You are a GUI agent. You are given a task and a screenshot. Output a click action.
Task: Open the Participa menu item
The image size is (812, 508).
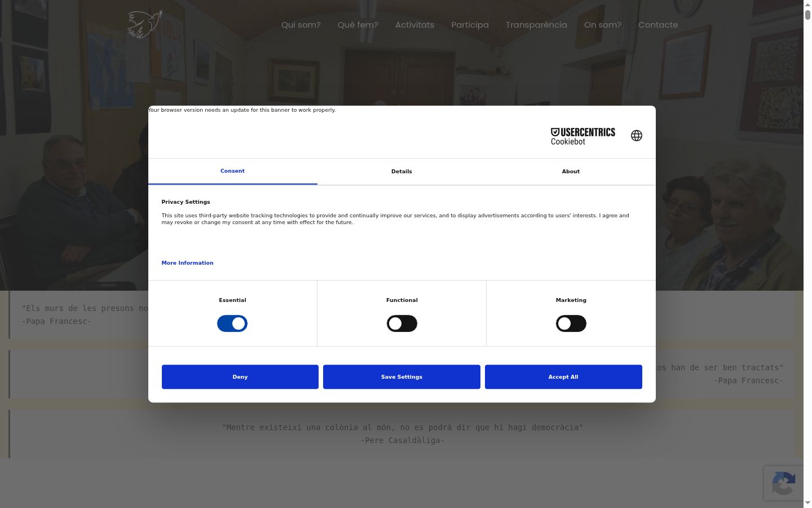click(470, 25)
